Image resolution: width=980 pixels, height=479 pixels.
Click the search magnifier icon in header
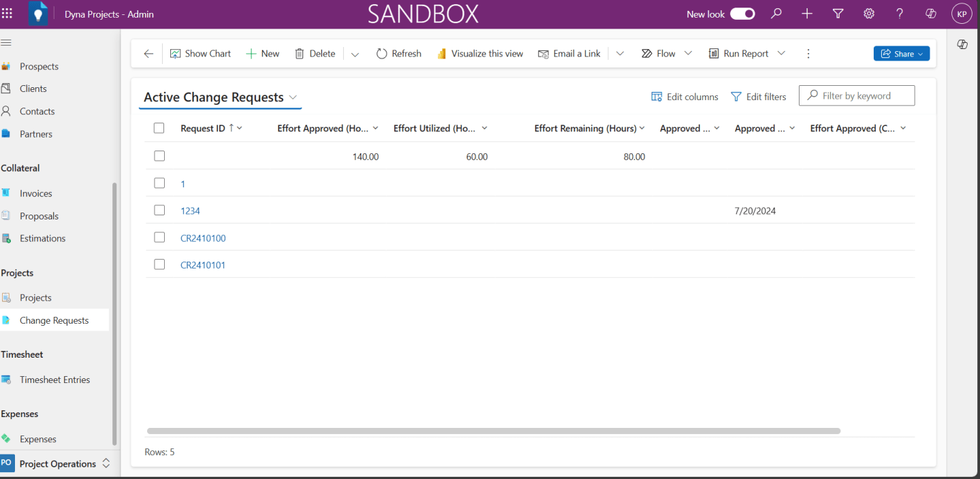(x=776, y=14)
